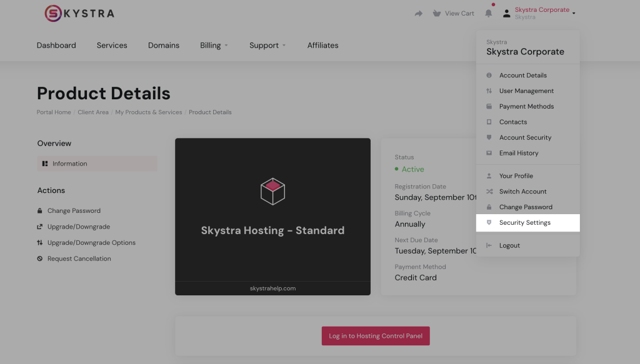
Task: Click the Skystra logo
Action: (x=79, y=13)
